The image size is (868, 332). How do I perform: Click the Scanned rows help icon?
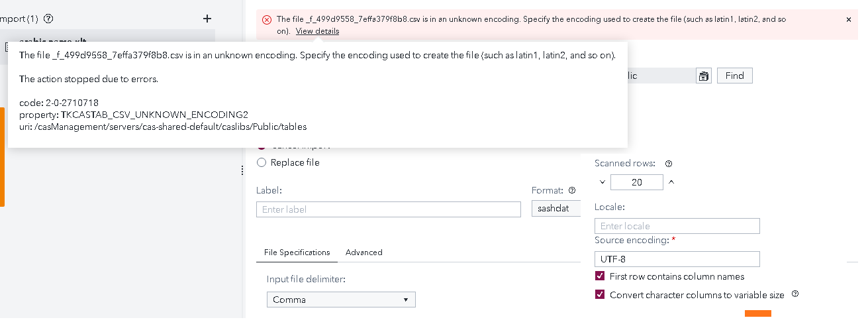pos(668,163)
